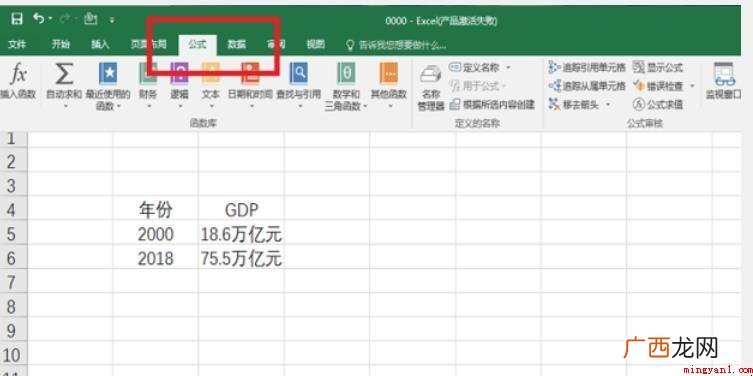This screenshot has height=376, width=753.
Task: Expand the 查找与引用 dropdown arrow
Action: (x=299, y=106)
